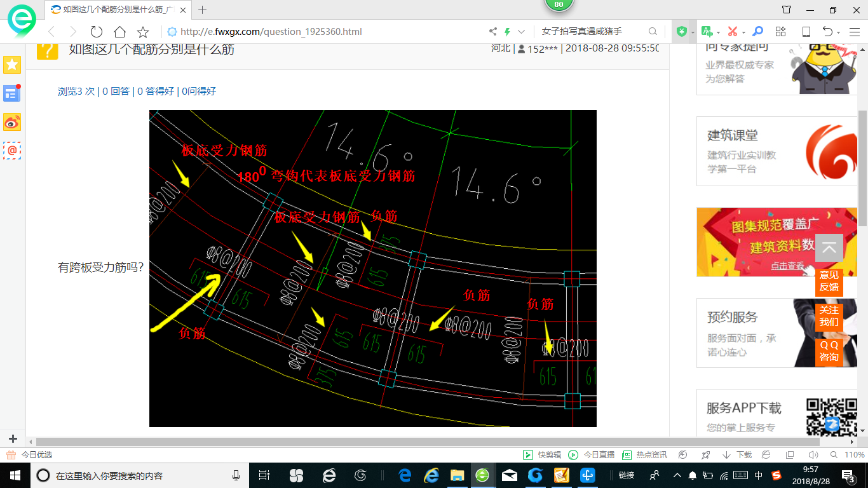This screenshot has width=868, height=488.
Task: Click QQ咨询 orange button
Action: point(829,351)
